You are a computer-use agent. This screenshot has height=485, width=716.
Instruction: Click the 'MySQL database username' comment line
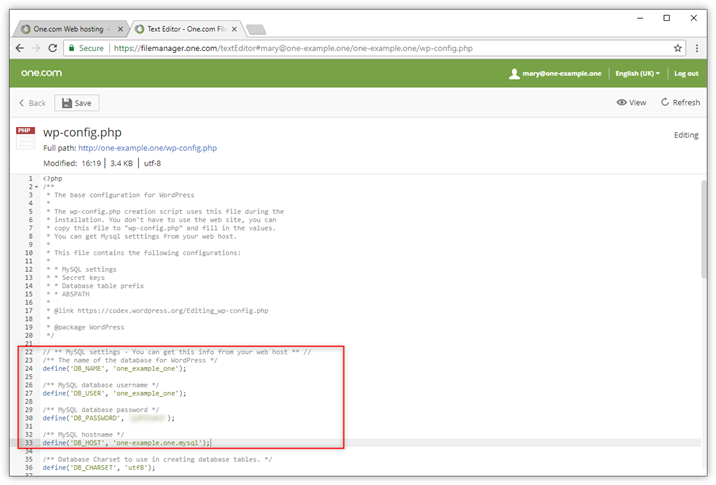pos(101,385)
